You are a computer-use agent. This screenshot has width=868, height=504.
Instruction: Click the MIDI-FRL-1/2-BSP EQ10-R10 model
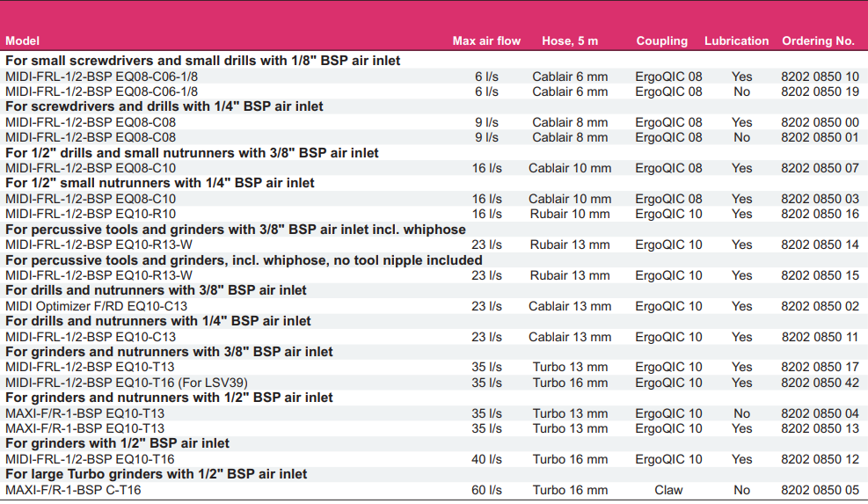tap(91, 214)
